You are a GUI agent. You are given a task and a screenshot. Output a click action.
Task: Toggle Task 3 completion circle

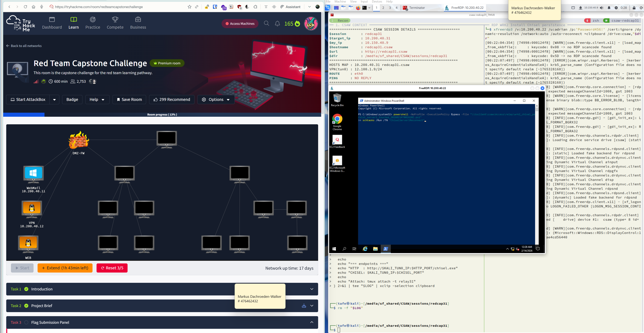[x=26, y=322]
